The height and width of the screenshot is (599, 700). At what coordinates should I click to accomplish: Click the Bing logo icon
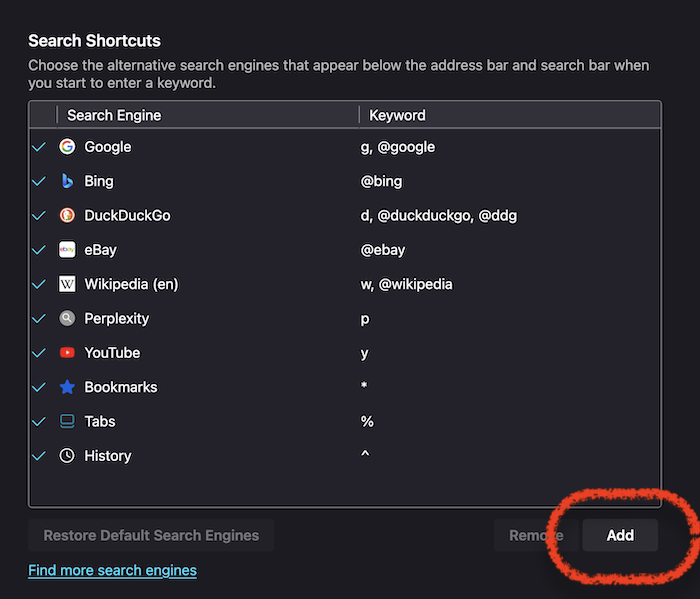pyautogui.click(x=67, y=181)
